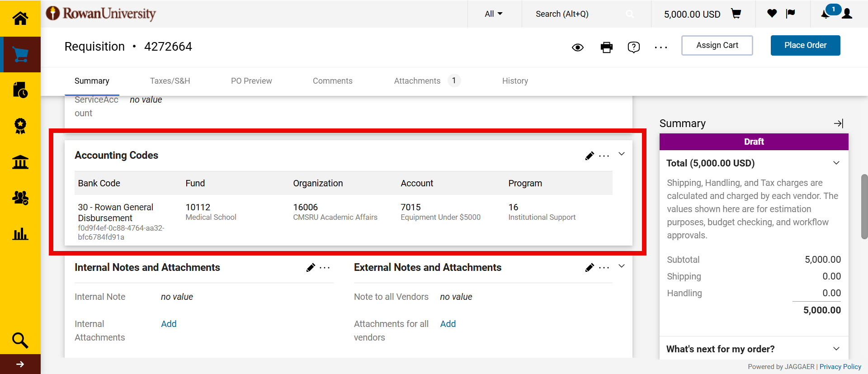Edit Accounting Codes with pencil icon
The width and height of the screenshot is (868, 374).
click(590, 156)
